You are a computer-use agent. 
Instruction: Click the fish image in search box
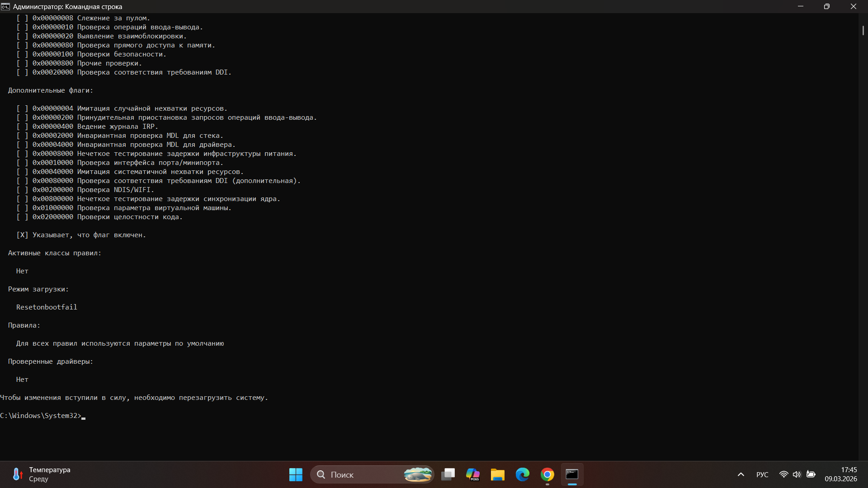(418, 474)
